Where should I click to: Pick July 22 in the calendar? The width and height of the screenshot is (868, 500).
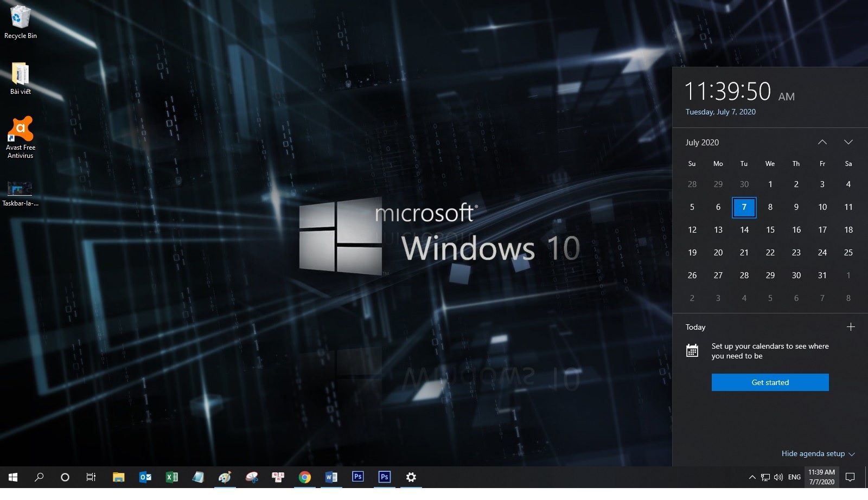(770, 253)
